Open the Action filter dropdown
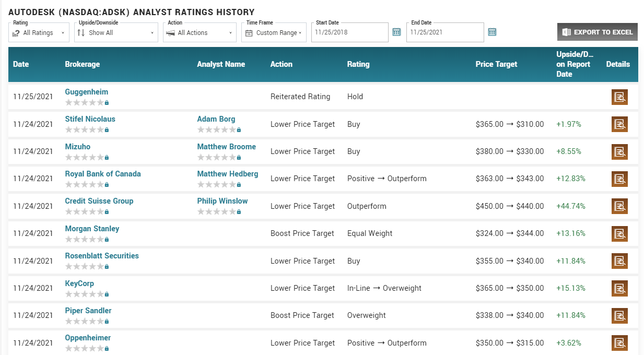644x355 pixels. (200, 32)
